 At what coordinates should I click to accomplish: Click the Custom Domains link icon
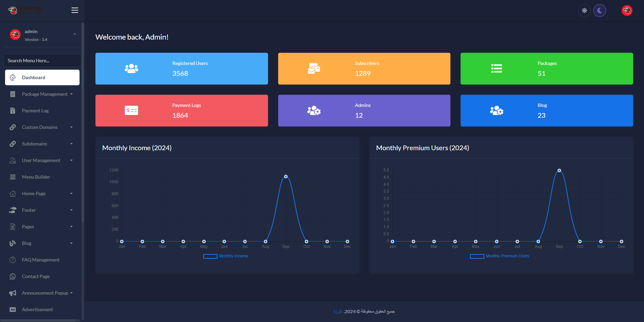13,127
